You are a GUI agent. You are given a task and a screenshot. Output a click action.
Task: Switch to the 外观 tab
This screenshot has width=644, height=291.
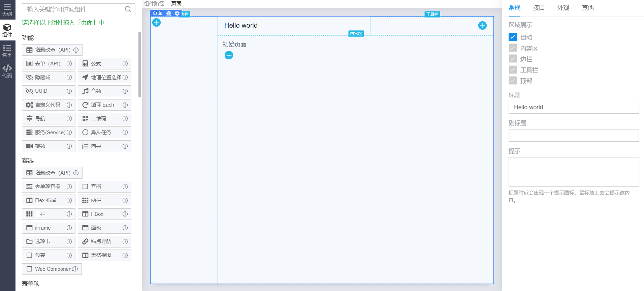click(x=563, y=8)
